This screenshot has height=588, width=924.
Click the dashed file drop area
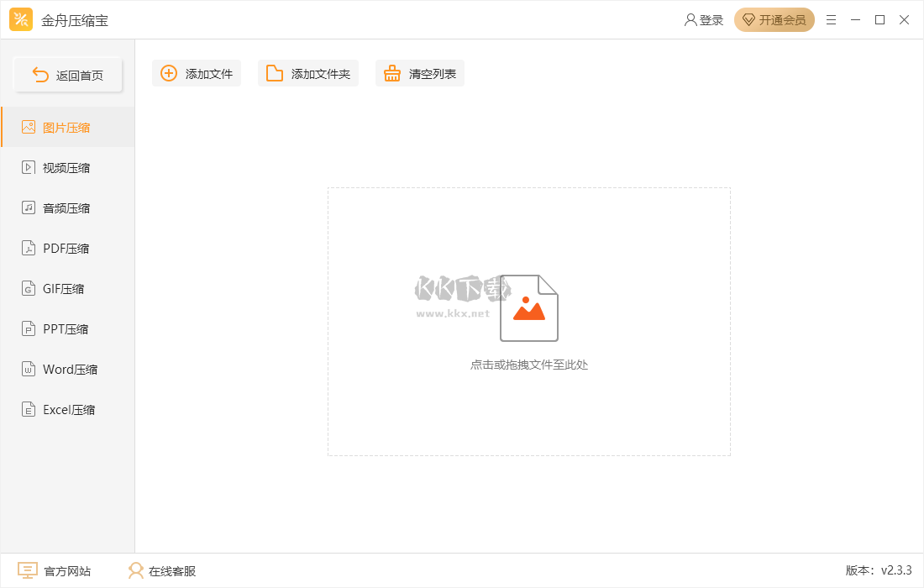(528, 322)
